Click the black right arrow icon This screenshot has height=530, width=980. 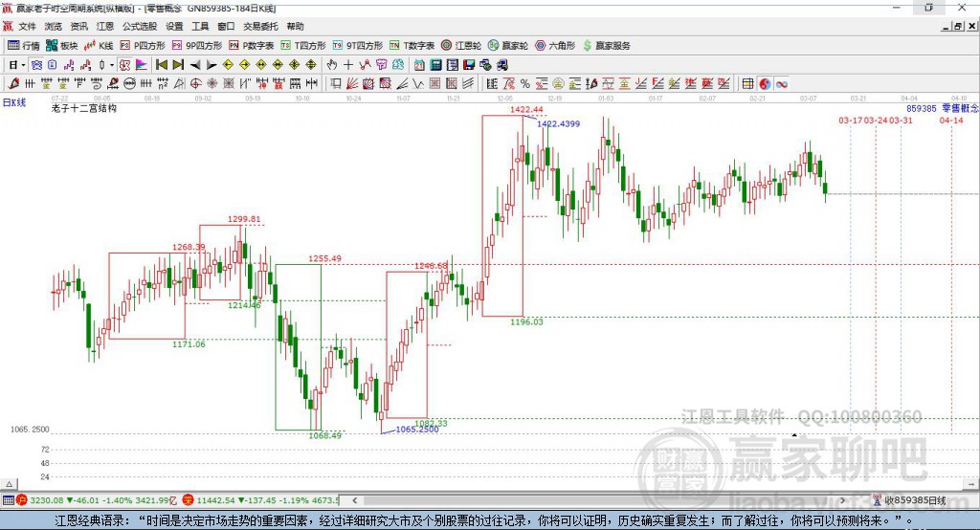(x=212, y=65)
